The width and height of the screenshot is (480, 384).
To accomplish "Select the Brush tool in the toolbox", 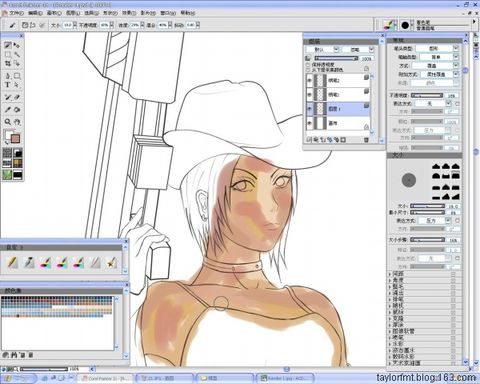I will click(x=7, y=45).
